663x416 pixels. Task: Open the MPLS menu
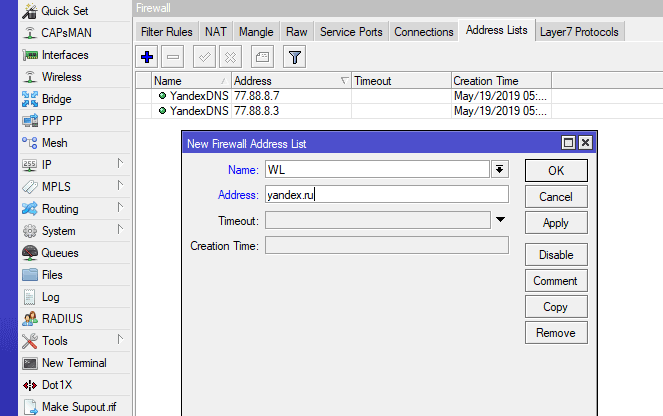[75, 186]
